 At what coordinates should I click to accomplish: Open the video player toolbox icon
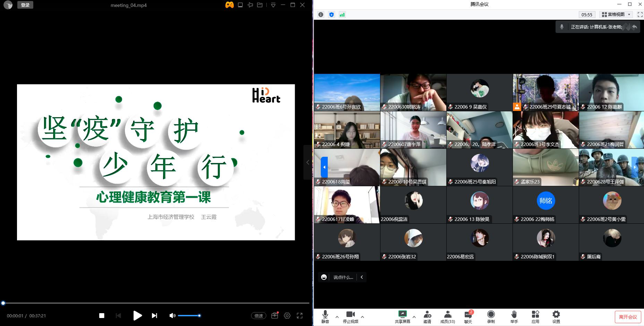pyautogui.click(x=275, y=315)
